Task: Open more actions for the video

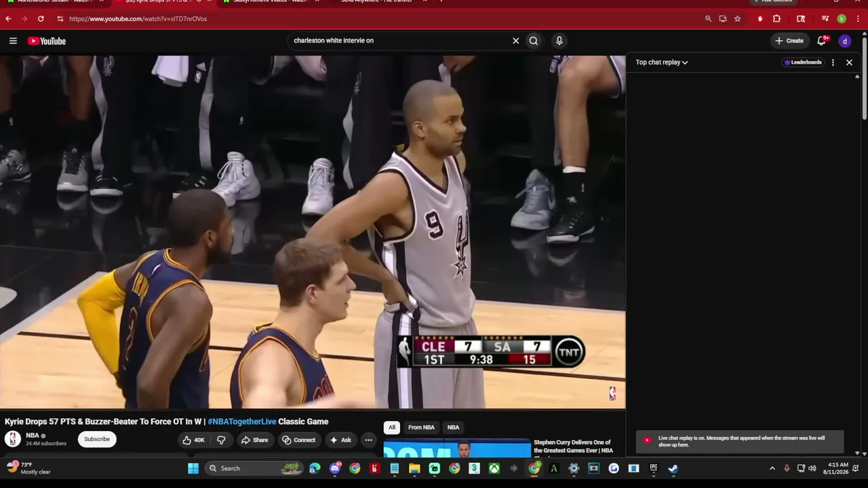Action: click(x=369, y=440)
